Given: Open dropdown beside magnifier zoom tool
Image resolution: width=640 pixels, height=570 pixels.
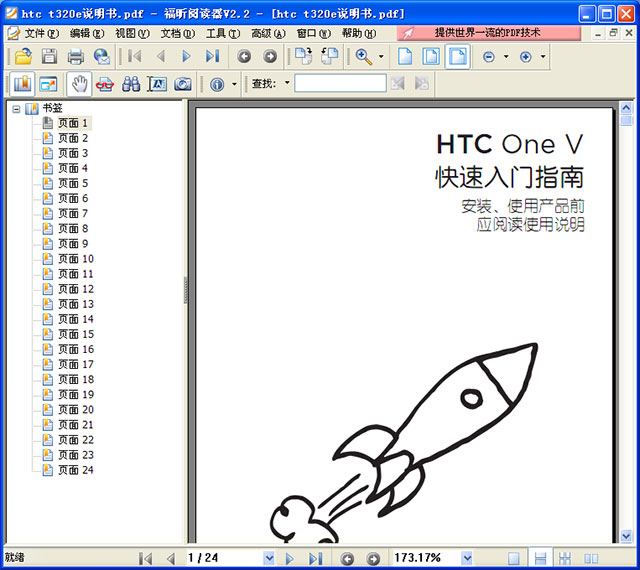Looking at the screenshot, I should coord(381,56).
